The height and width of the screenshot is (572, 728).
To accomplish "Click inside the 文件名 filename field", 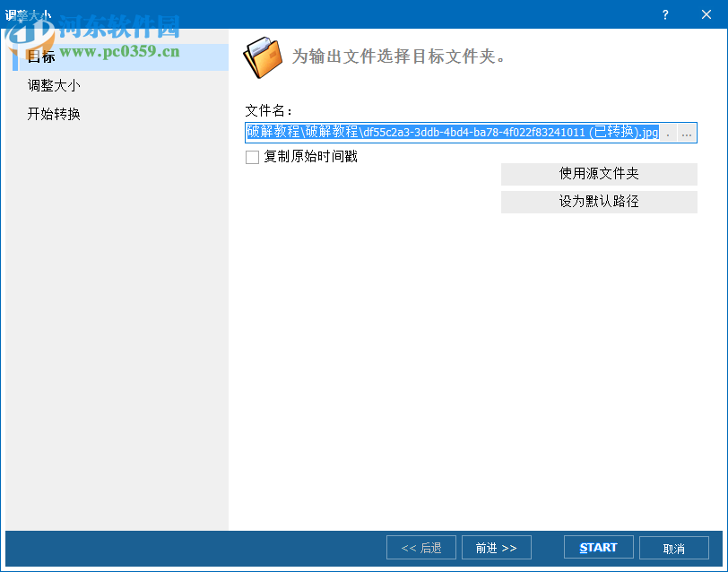I will click(x=448, y=132).
